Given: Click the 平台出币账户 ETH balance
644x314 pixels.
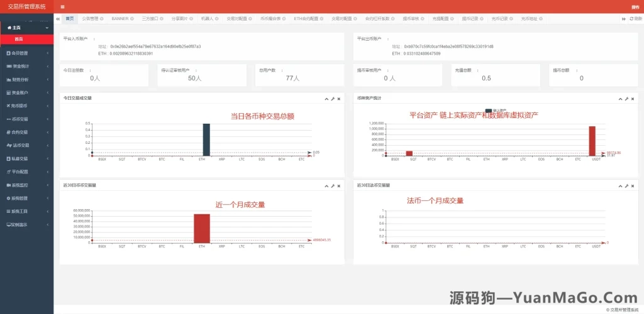Looking at the screenshot, I should 416,54.
